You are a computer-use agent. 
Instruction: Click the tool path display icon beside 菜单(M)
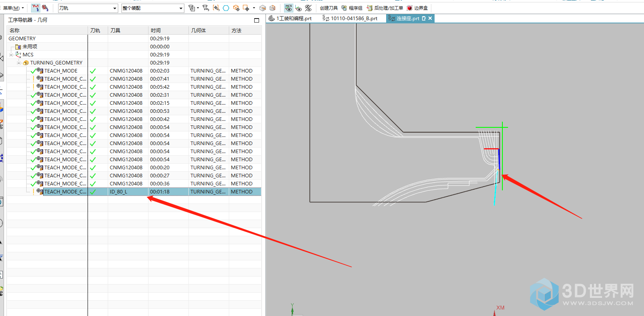click(36, 8)
